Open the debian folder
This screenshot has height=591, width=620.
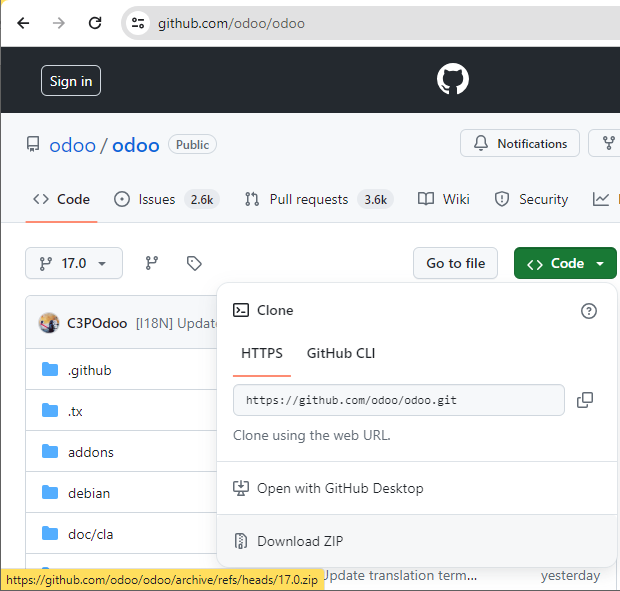click(89, 493)
